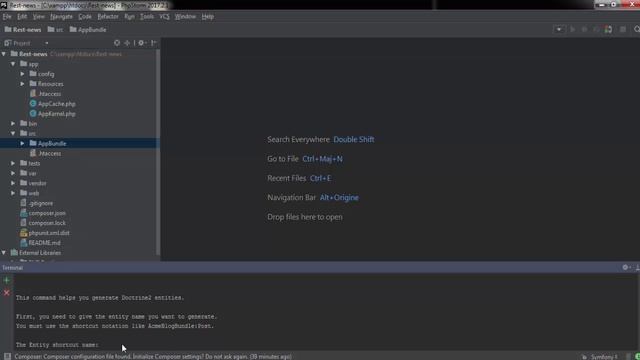Open the Window menu

pyautogui.click(x=185, y=17)
